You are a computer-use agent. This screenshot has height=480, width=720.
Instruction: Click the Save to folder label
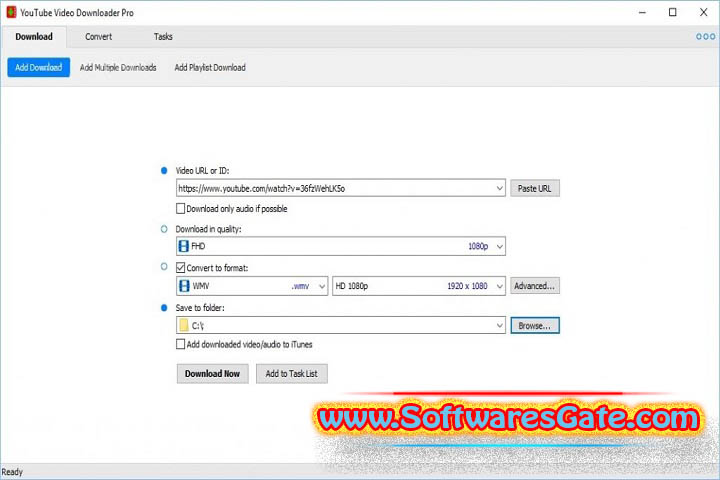(200, 308)
